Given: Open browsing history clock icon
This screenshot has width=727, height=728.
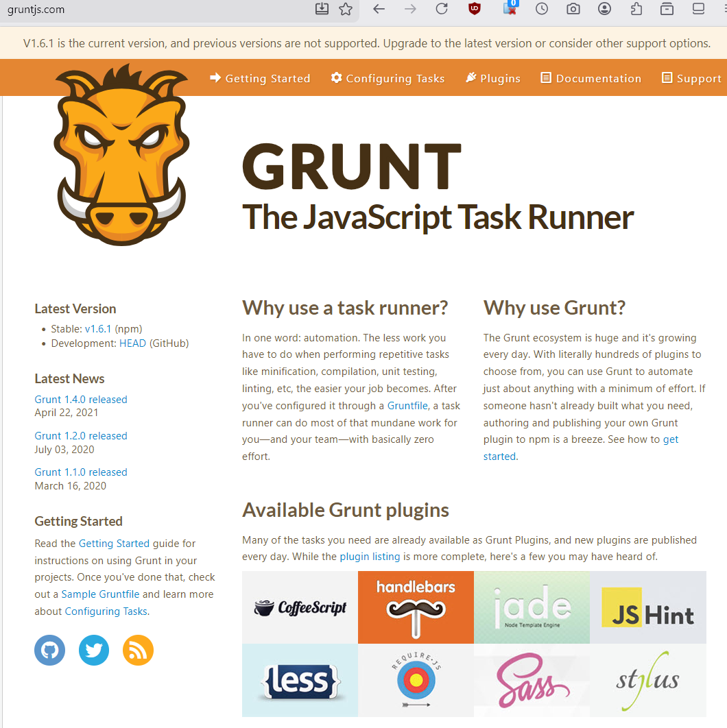Looking at the screenshot, I should pyautogui.click(x=542, y=9).
